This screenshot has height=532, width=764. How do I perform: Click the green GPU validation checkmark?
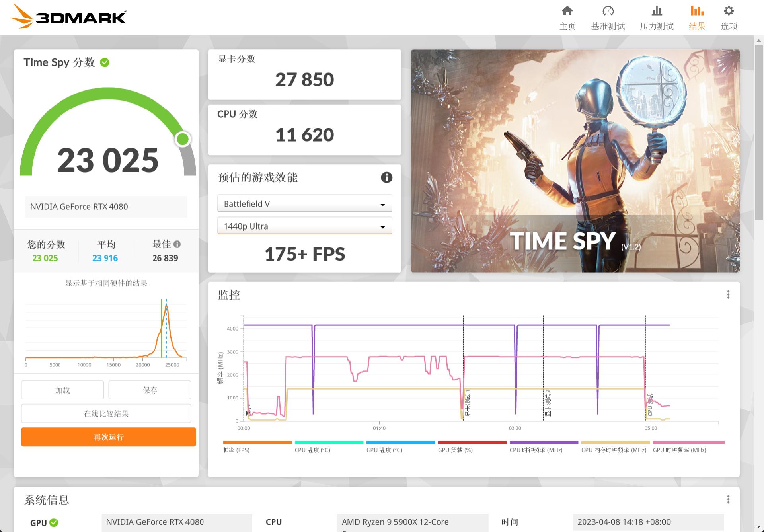coord(54,523)
